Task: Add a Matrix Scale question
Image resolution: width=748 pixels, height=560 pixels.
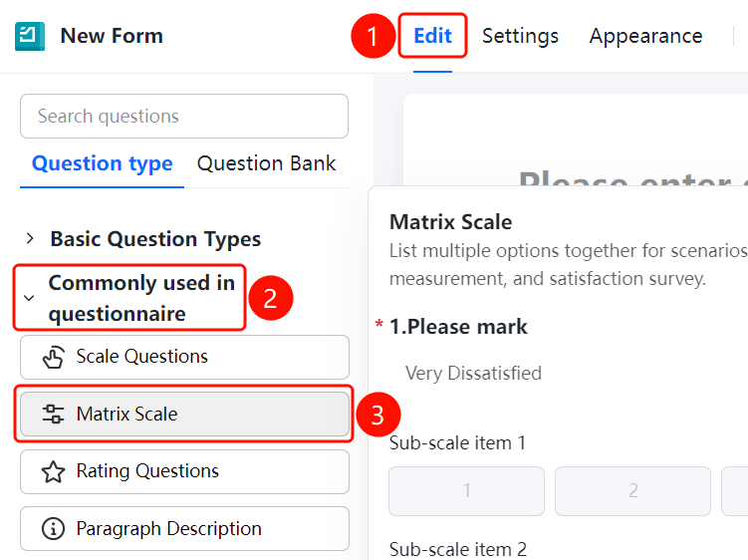Action: pos(184,414)
